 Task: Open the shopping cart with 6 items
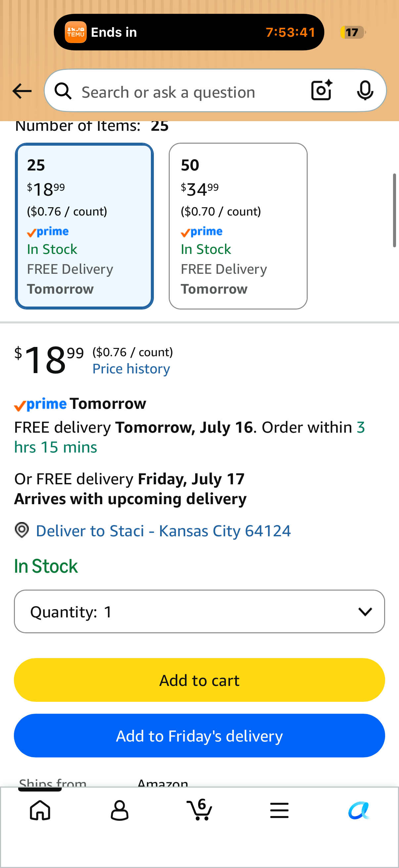click(199, 809)
